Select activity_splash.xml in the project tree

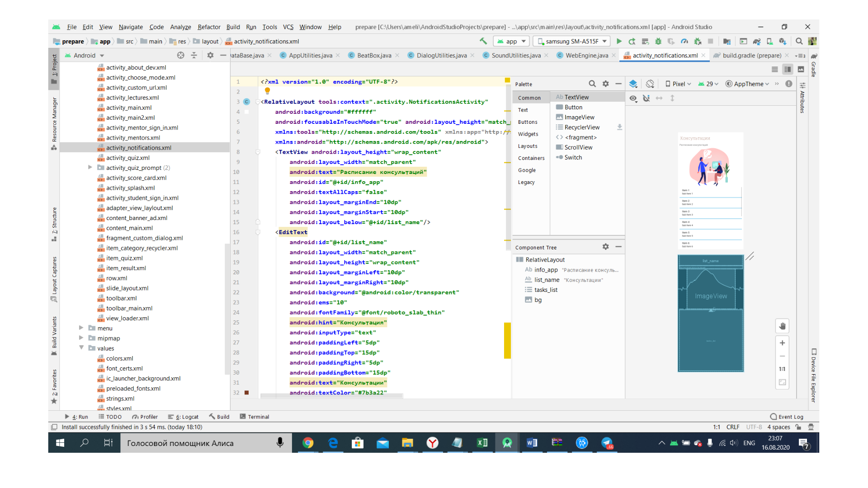130,188
